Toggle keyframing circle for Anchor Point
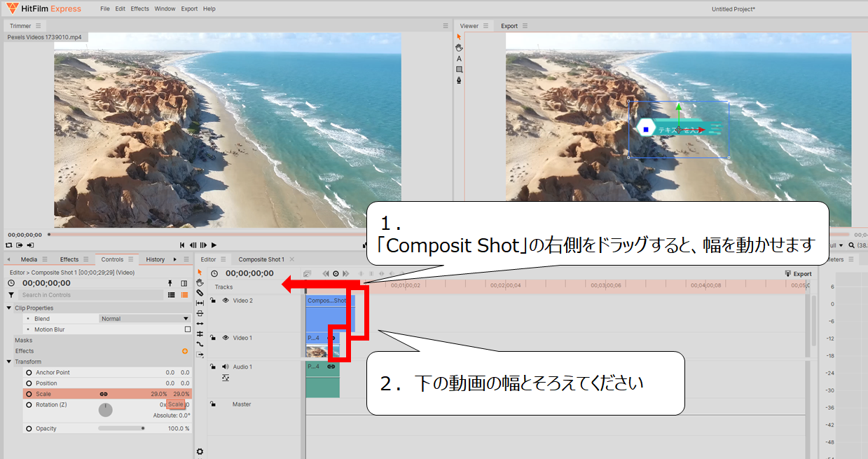The width and height of the screenshot is (868, 459). tap(29, 372)
